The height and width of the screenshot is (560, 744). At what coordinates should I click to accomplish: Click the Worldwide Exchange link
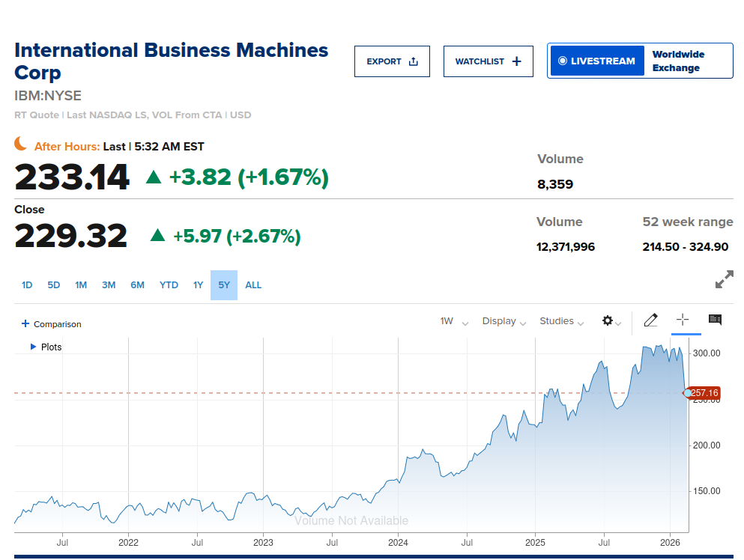click(x=679, y=61)
